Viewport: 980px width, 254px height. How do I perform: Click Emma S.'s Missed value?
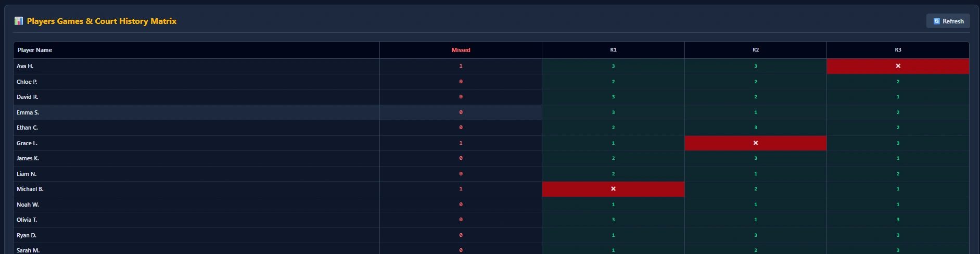coord(461,112)
